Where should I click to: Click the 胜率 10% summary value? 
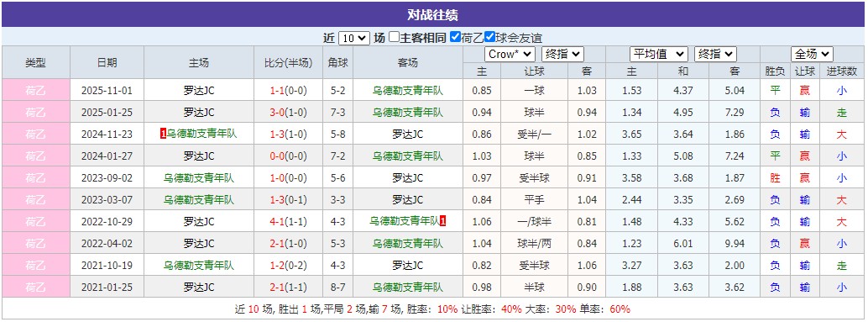447,309
